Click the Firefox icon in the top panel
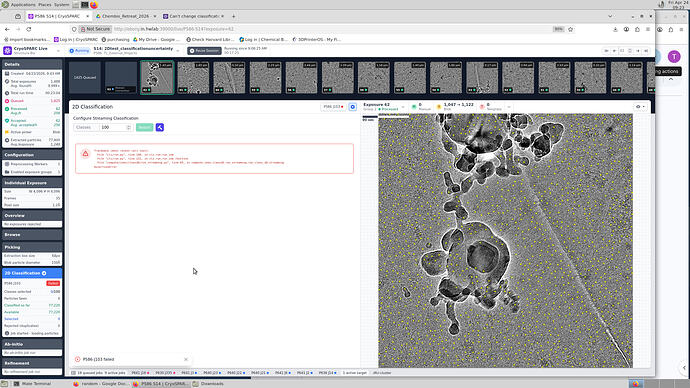690x388 pixels. (x=94, y=5)
